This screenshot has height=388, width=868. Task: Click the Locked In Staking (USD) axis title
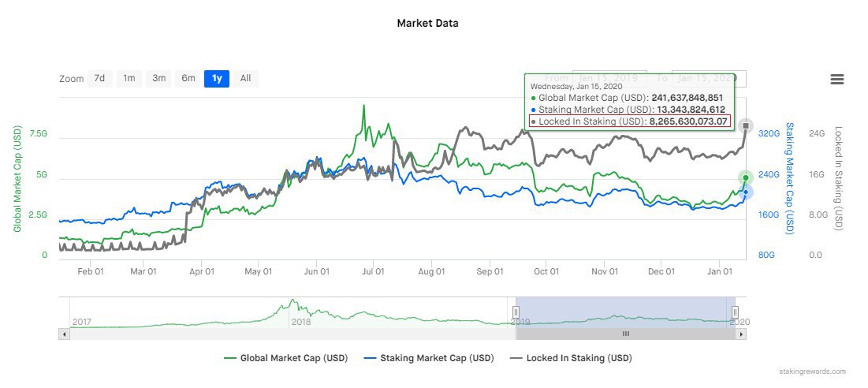838,179
